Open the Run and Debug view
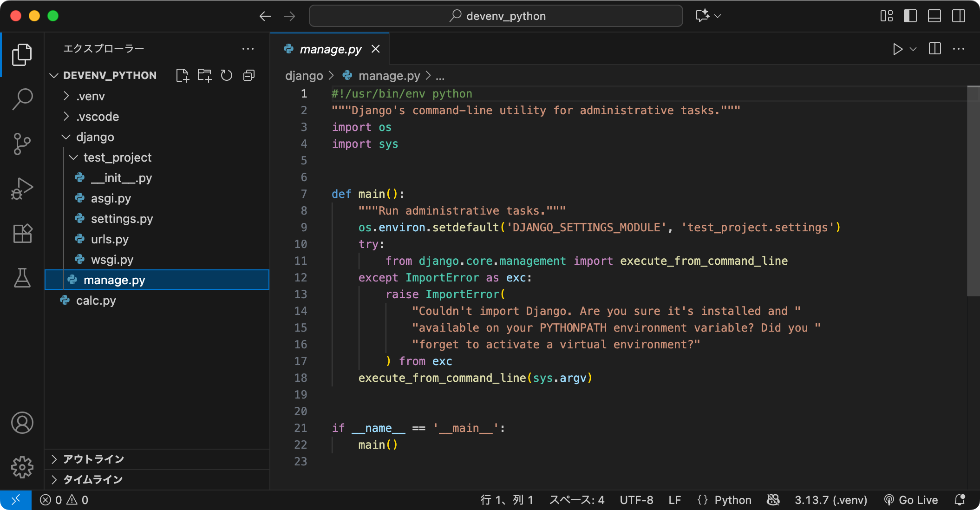 tap(22, 188)
